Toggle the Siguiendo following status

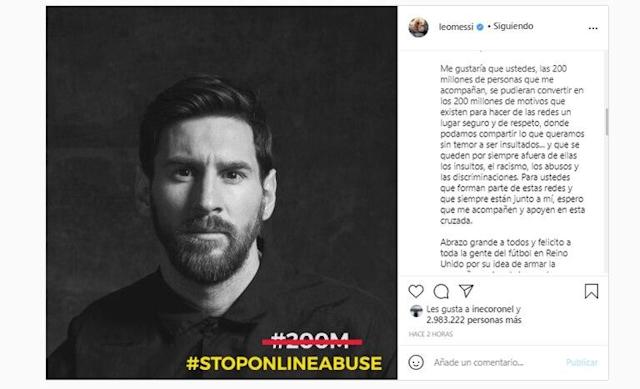[513, 26]
